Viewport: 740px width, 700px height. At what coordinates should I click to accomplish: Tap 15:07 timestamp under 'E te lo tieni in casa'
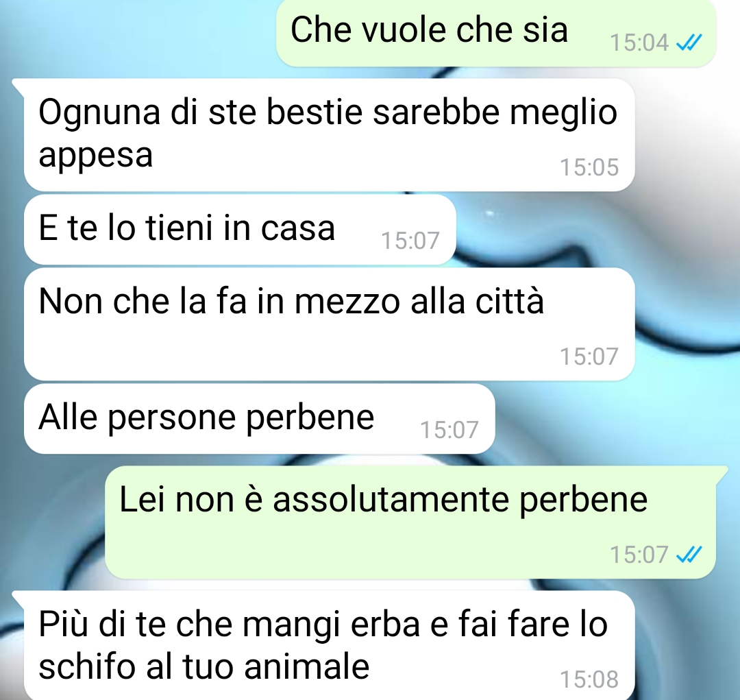tap(410, 241)
